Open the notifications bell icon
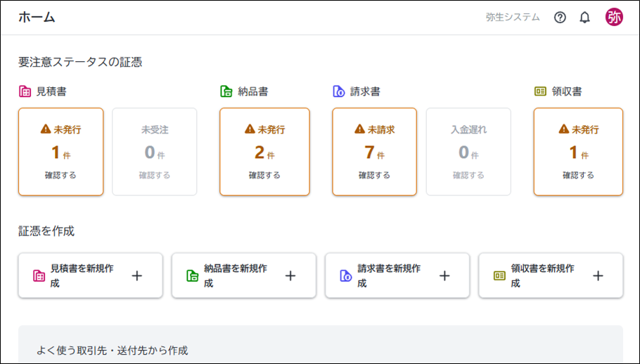This screenshot has width=640, height=364. coord(585,18)
